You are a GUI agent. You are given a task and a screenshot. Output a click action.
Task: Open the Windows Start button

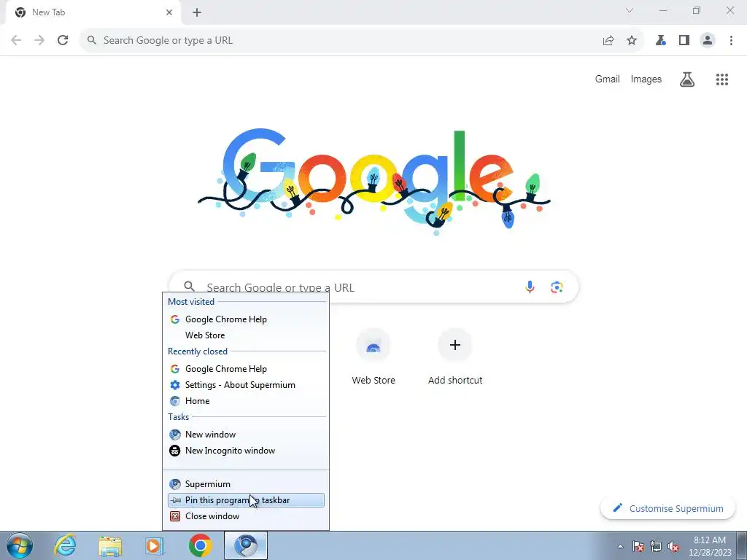pyautogui.click(x=20, y=545)
